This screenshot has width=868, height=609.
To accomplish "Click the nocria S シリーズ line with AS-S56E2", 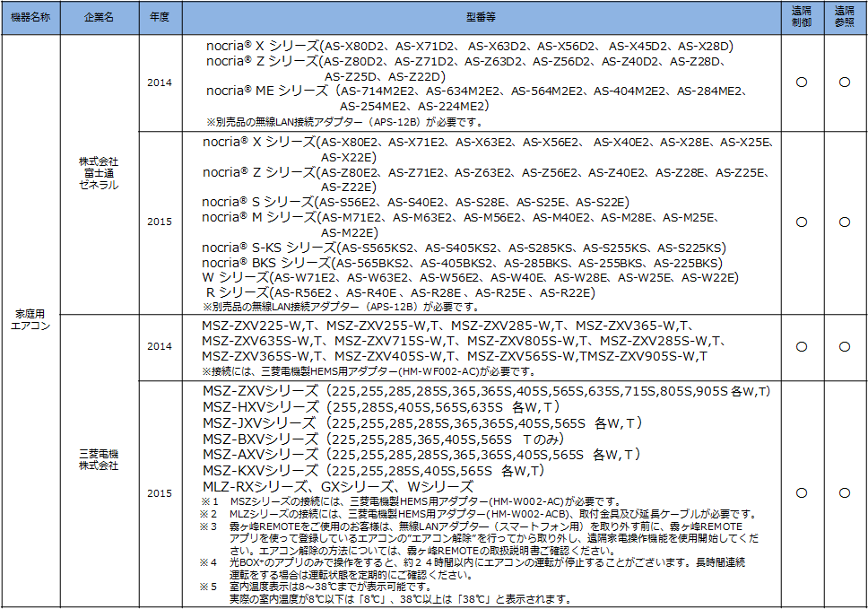I will tap(416, 202).
